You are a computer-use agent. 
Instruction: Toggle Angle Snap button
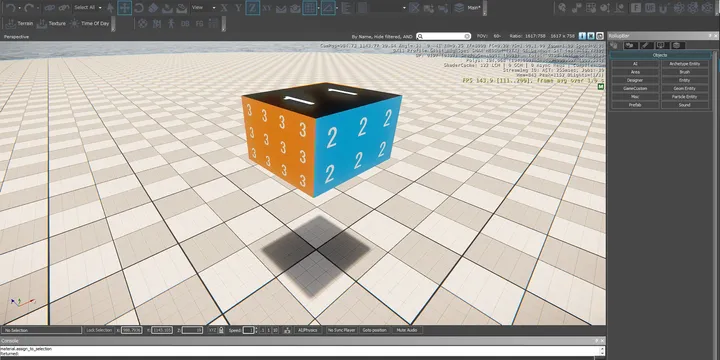coord(328,8)
